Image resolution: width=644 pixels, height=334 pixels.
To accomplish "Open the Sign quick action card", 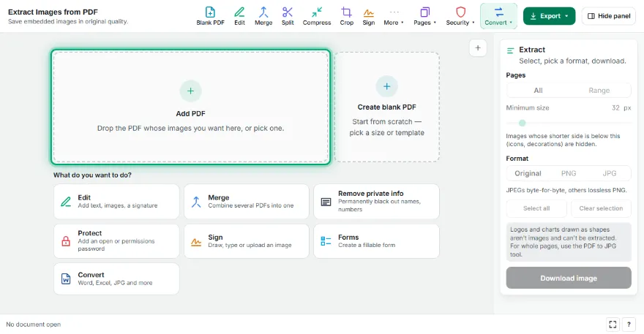I will [x=247, y=241].
